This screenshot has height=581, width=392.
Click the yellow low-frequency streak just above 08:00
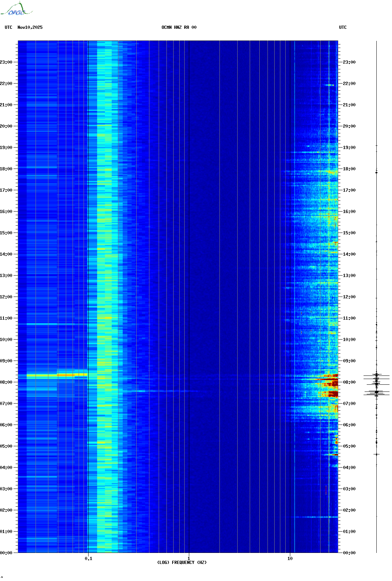(57, 375)
